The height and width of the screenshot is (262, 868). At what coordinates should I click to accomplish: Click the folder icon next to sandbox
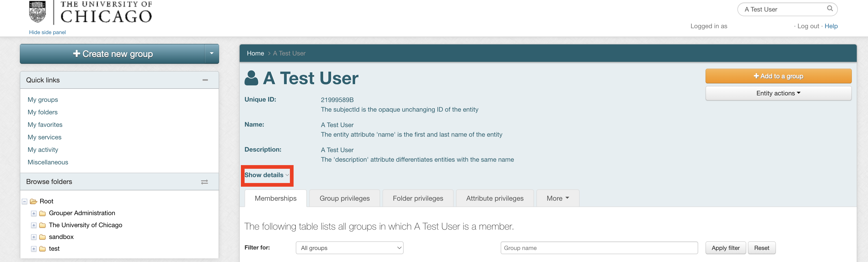[42, 237]
